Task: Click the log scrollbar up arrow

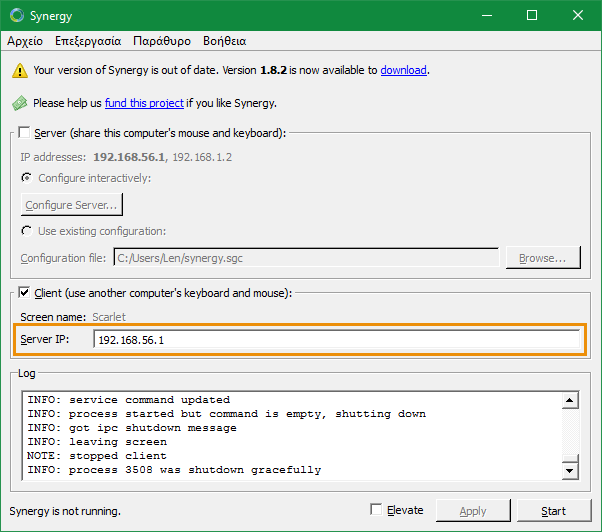Action: (570, 401)
